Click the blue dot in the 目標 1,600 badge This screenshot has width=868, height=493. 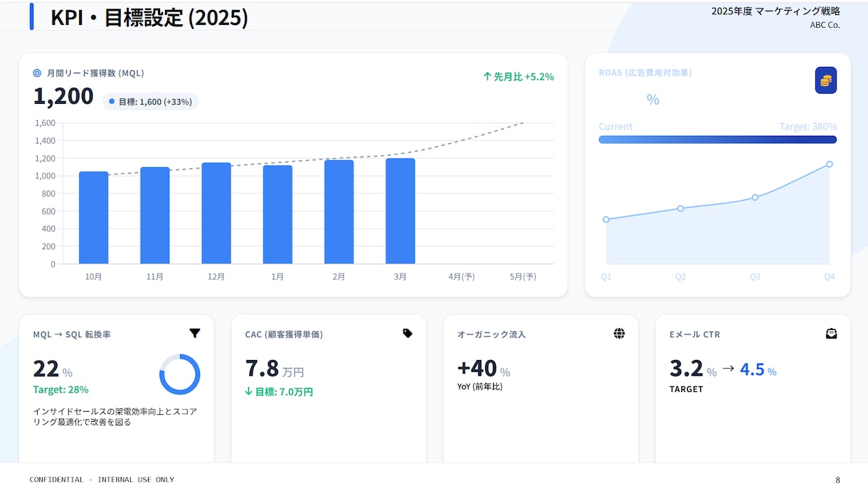point(112,102)
